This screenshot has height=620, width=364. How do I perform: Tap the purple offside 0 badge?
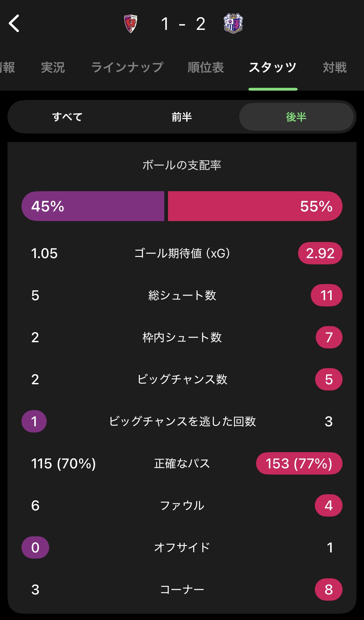click(x=35, y=547)
